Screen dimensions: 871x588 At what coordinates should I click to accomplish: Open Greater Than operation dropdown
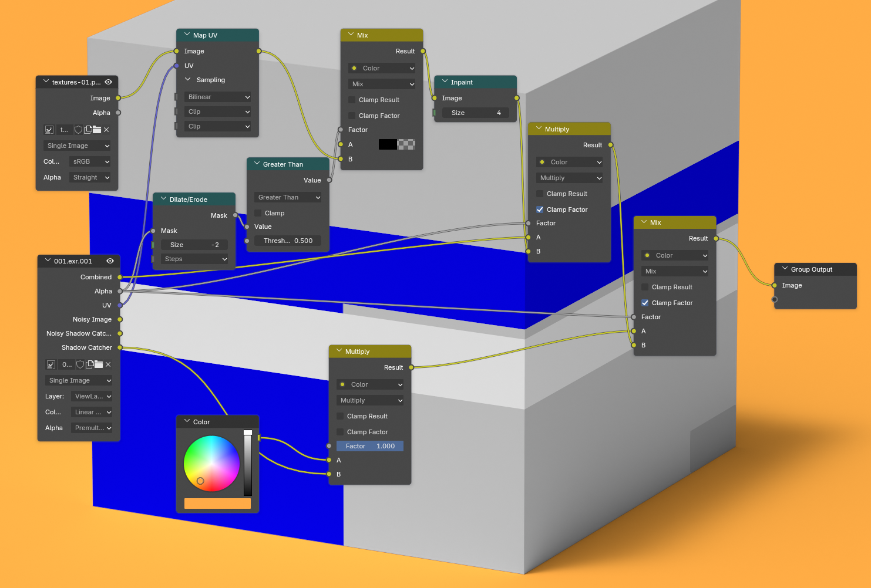(x=288, y=197)
